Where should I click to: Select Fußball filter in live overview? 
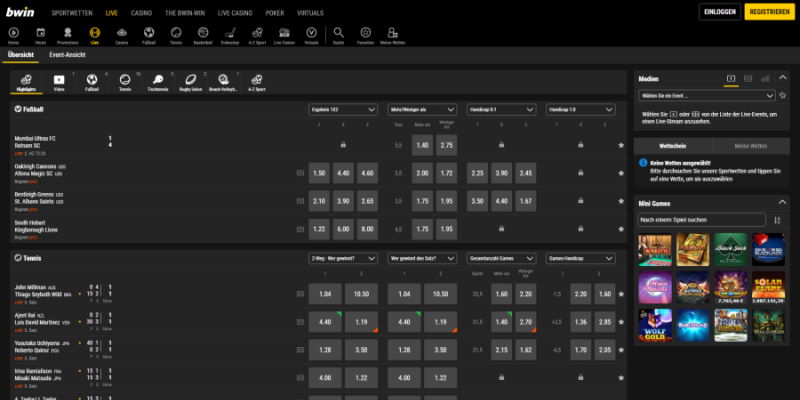tap(92, 83)
